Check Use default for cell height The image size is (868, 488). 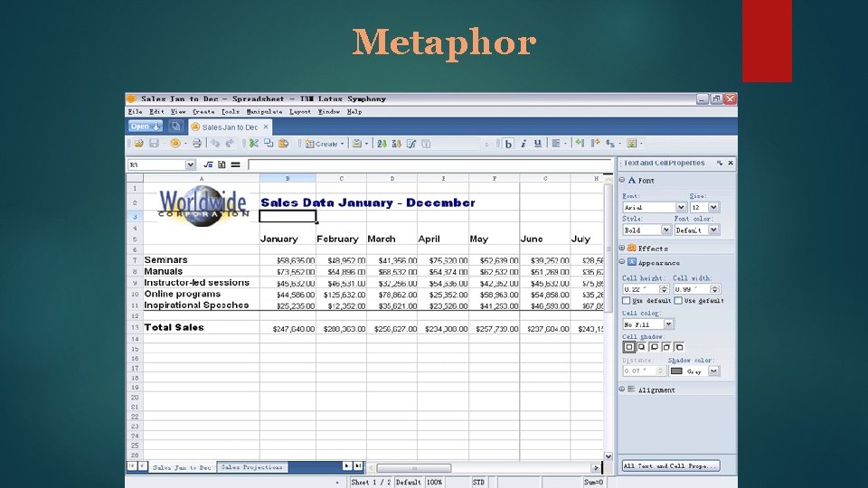pyautogui.click(x=626, y=300)
